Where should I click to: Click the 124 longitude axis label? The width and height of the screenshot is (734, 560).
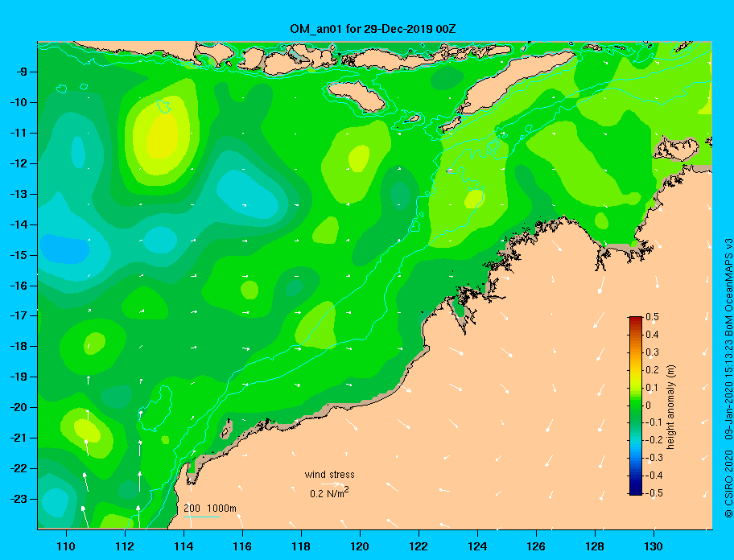[477, 546]
